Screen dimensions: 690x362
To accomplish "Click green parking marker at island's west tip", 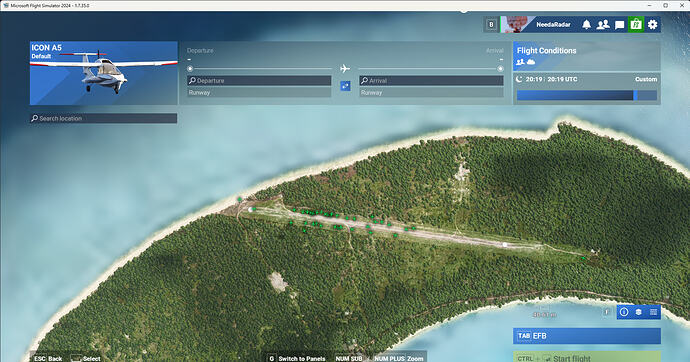I will [240, 199].
